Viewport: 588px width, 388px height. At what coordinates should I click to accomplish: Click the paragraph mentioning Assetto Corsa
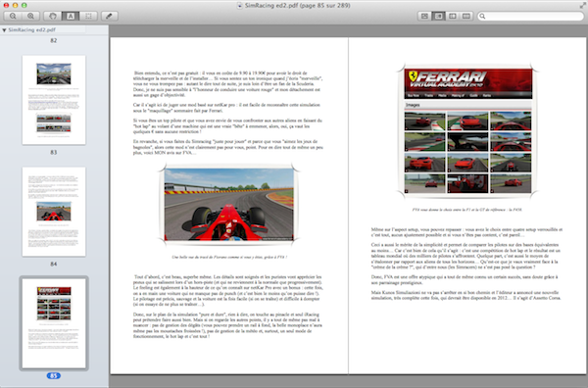[466, 295]
